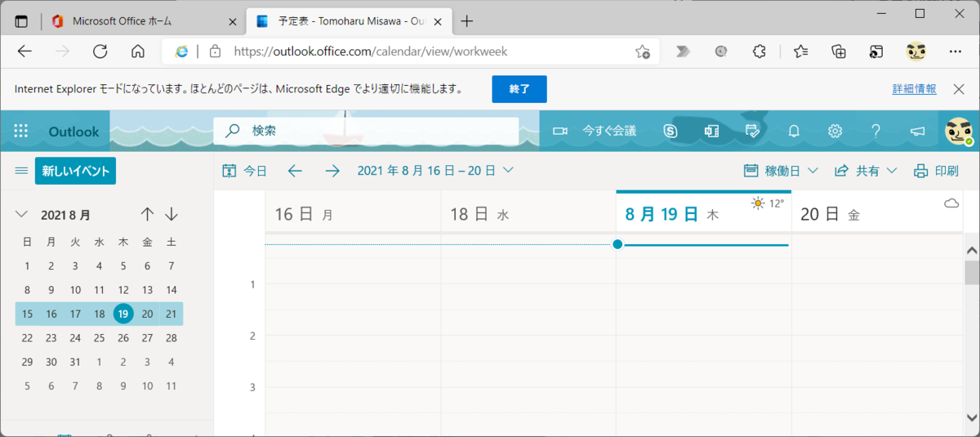This screenshot has width=980, height=437.
Task: Open browser collections icon
Action: tap(839, 51)
